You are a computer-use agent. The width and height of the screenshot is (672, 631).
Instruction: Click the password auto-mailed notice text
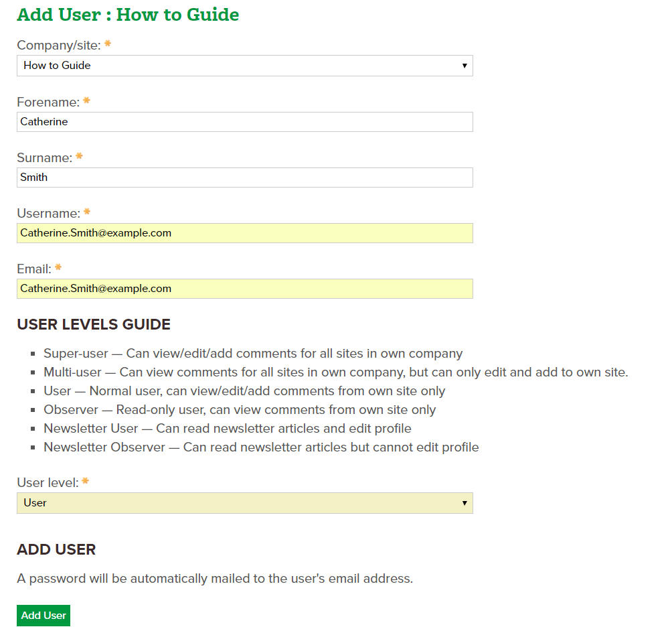(215, 579)
